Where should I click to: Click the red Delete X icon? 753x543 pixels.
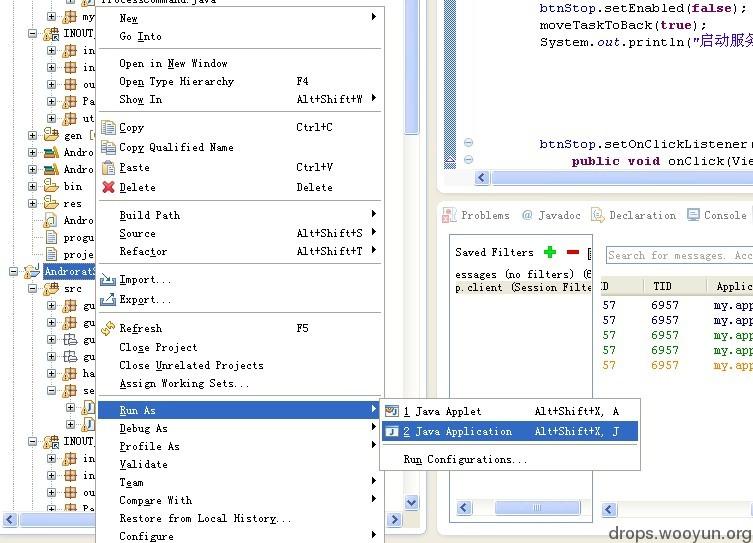point(109,187)
